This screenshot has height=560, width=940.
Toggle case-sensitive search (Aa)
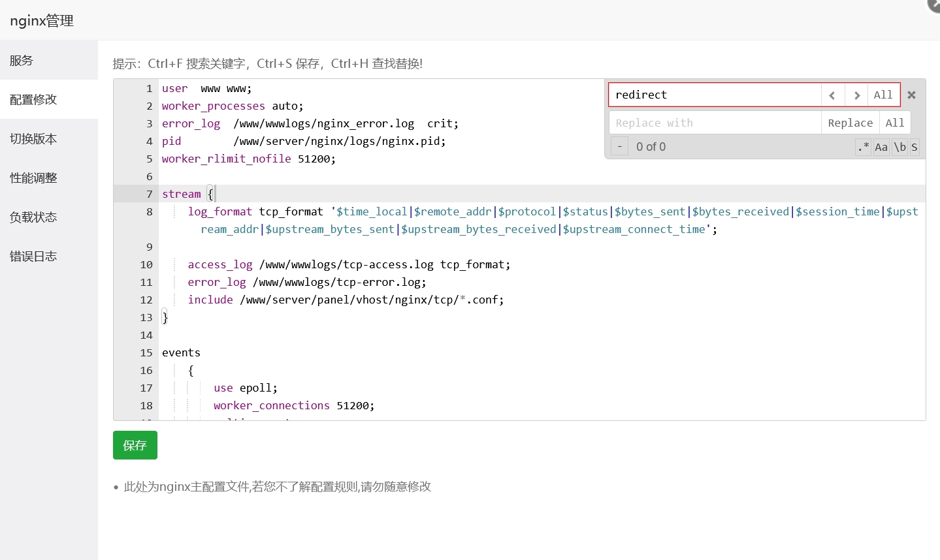pos(881,147)
